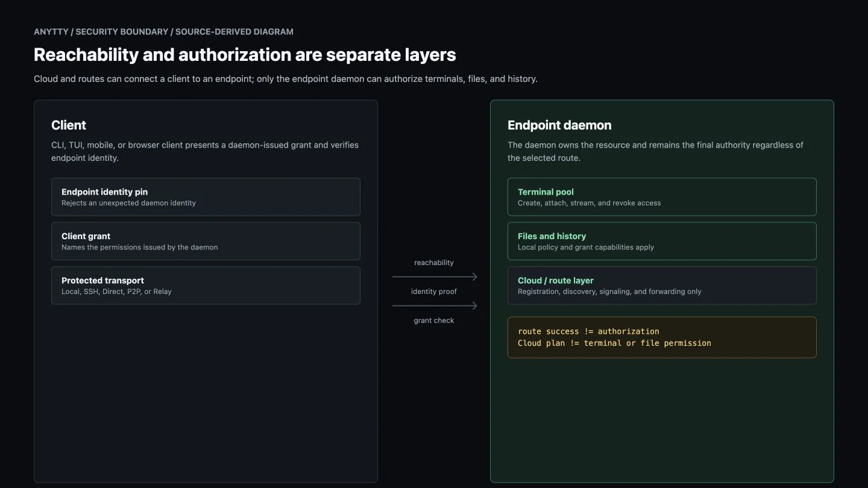The image size is (868, 488).
Task: Select the 'Files and history' card
Action: click(662, 241)
